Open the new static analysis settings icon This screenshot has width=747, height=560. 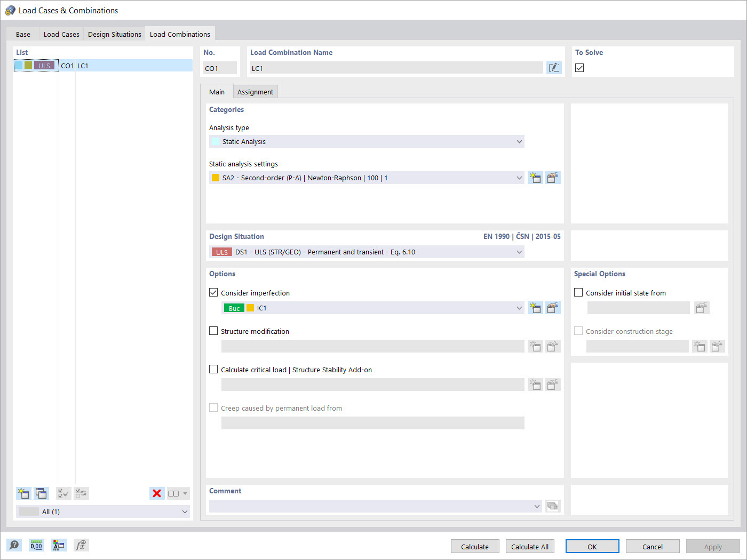535,177
